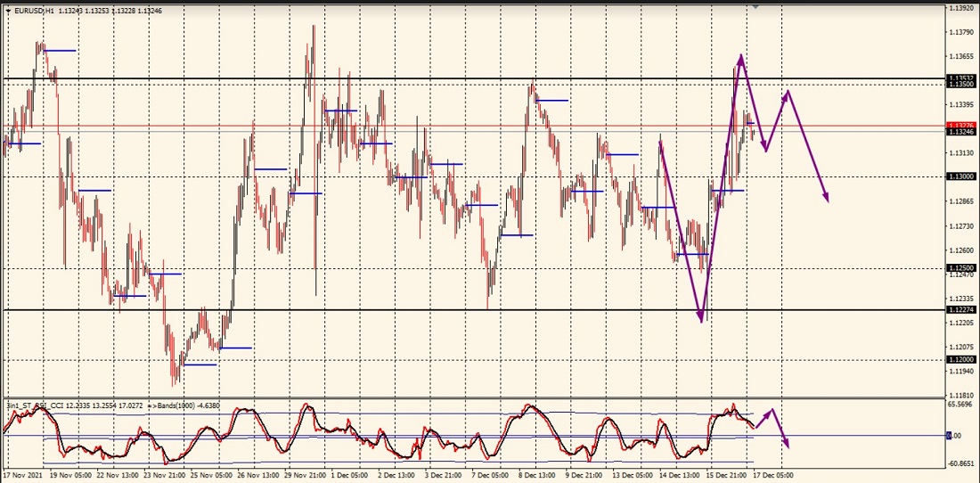This screenshot has height=483, width=980.
Task: Select the 1.12274 support line label
Action: [960, 309]
